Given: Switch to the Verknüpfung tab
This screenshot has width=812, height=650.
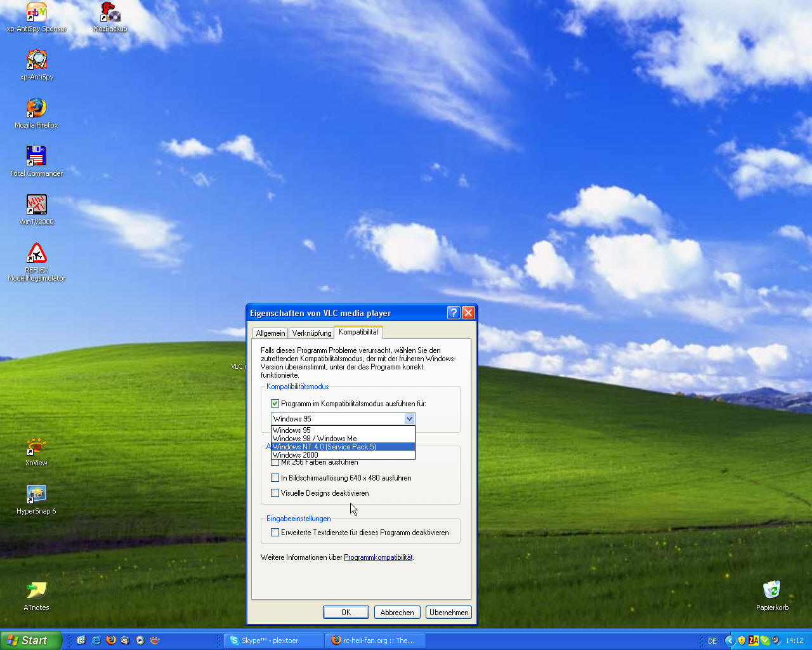Looking at the screenshot, I should point(311,333).
